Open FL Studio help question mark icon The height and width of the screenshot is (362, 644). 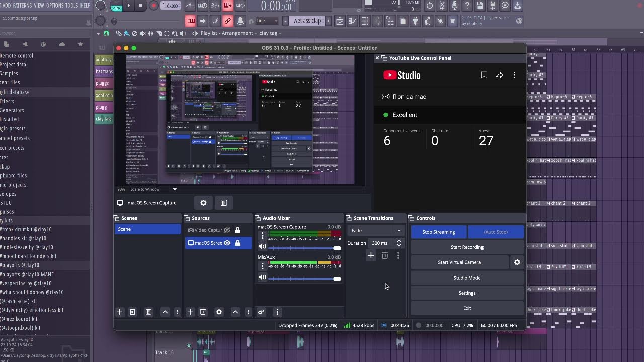click(x=467, y=6)
